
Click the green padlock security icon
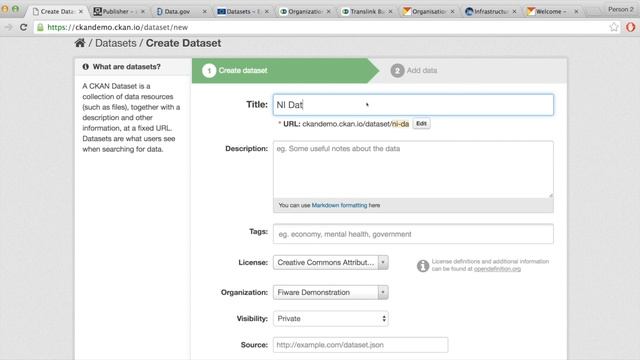40,27
